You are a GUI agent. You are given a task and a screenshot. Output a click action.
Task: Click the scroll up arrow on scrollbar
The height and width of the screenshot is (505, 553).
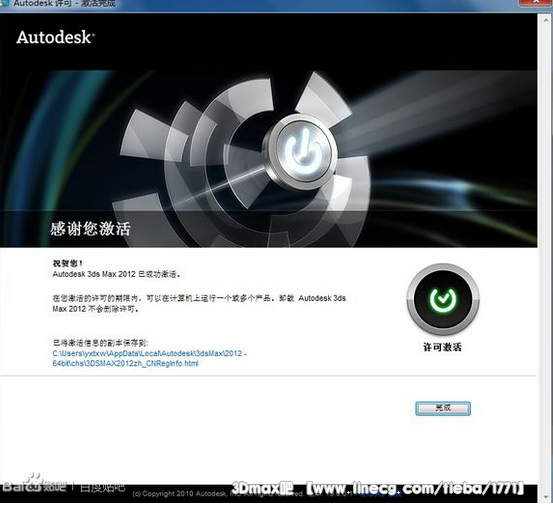click(545, 19)
